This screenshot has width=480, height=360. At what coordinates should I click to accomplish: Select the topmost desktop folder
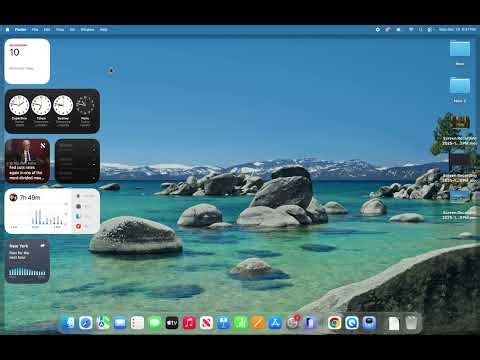pyautogui.click(x=460, y=49)
